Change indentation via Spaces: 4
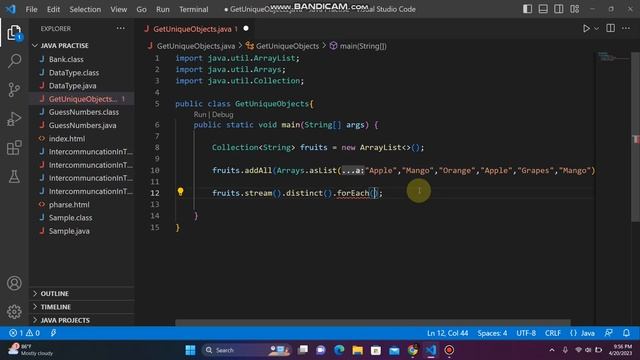Image resolution: width=640 pixels, height=360 pixels. (x=492, y=333)
